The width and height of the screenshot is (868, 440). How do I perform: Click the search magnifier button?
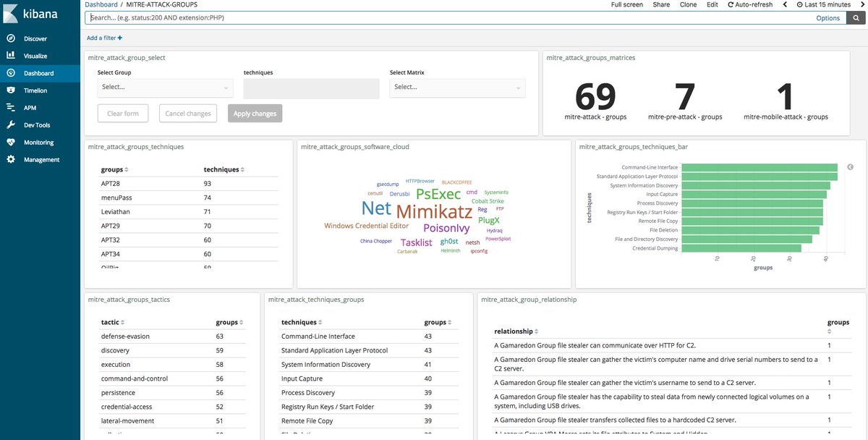click(856, 18)
